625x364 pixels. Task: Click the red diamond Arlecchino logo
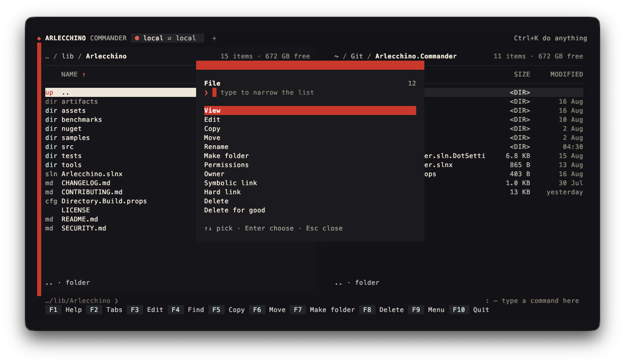coord(39,38)
